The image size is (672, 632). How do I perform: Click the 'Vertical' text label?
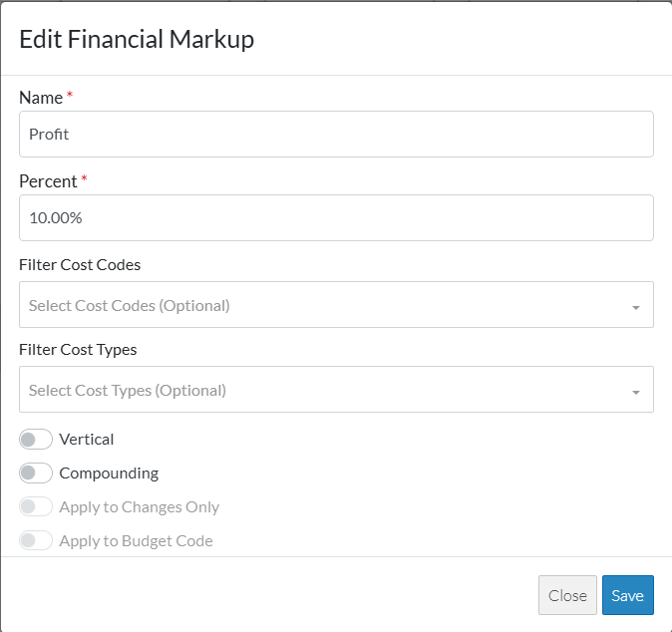click(87, 440)
